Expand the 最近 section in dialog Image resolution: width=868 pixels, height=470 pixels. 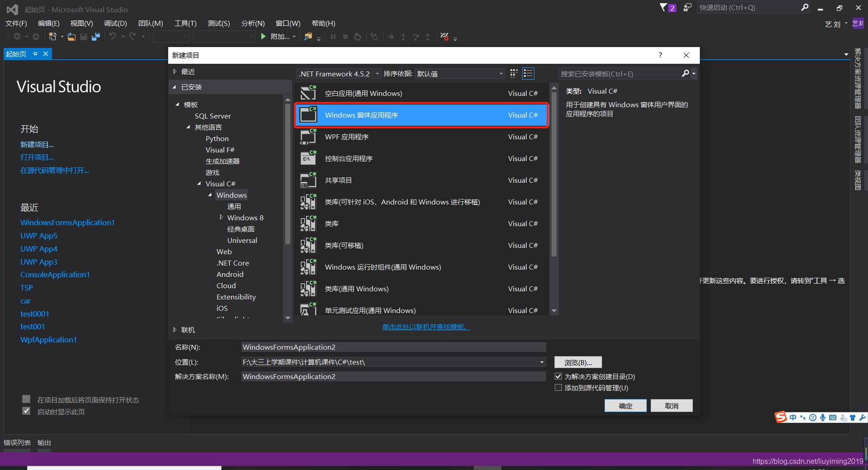click(x=175, y=71)
